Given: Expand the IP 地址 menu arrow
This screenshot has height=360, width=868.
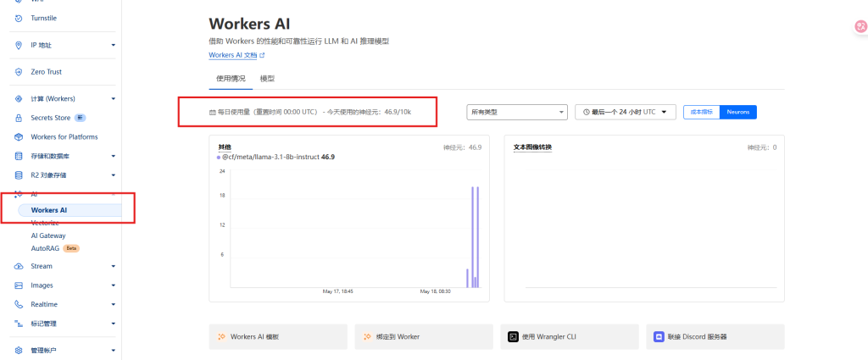Looking at the screenshot, I should point(113,45).
